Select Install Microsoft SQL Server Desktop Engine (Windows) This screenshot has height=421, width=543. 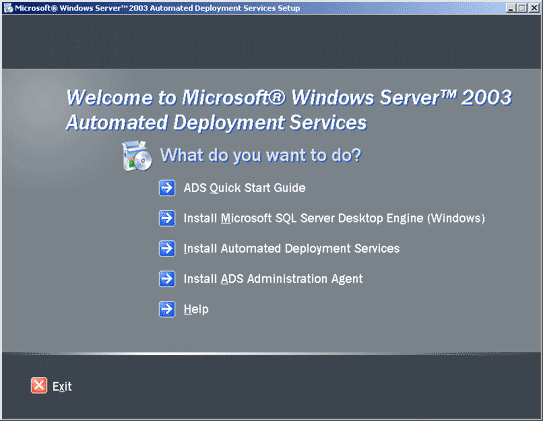[x=334, y=218]
